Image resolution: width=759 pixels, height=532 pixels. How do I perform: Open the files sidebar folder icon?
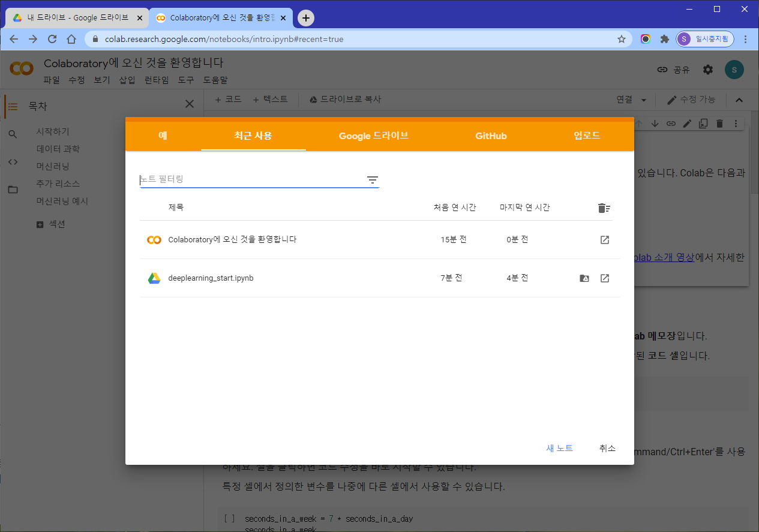pyautogui.click(x=13, y=190)
